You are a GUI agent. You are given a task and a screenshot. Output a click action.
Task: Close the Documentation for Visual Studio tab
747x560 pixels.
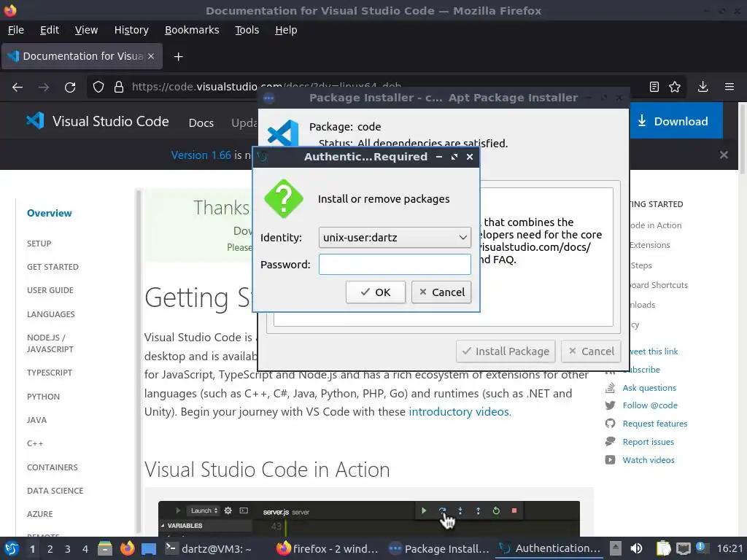[151, 56]
